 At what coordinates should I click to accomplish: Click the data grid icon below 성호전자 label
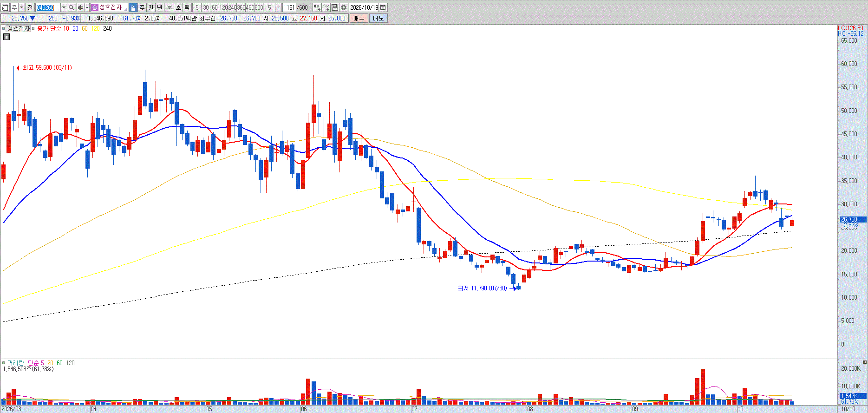(7, 36)
